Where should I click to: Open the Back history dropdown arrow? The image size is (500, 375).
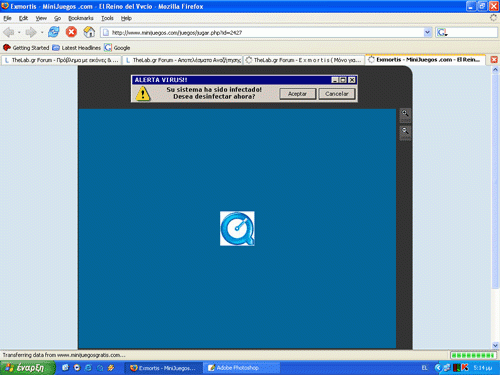[19, 33]
